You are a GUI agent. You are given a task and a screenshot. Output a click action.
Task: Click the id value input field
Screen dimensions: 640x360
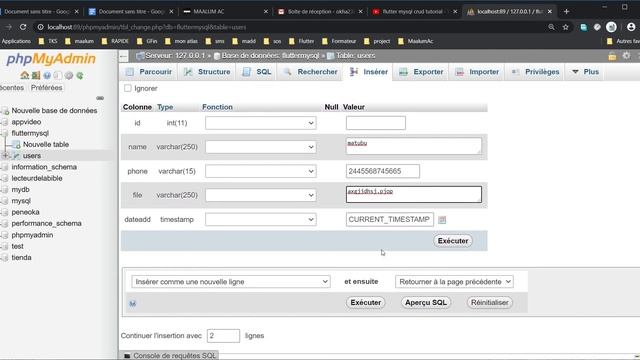tap(376, 123)
